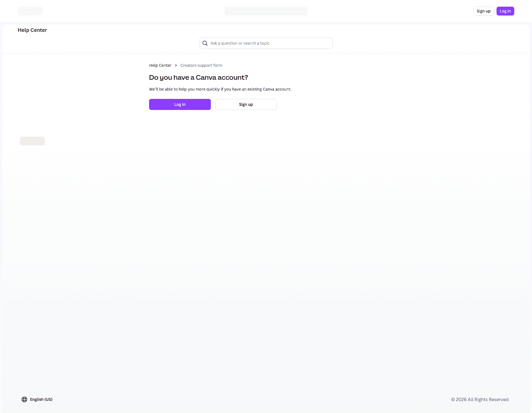Click the magnifying glass search icon
Viewport: 532px width, 413px height.
click(x=205, y=43)
